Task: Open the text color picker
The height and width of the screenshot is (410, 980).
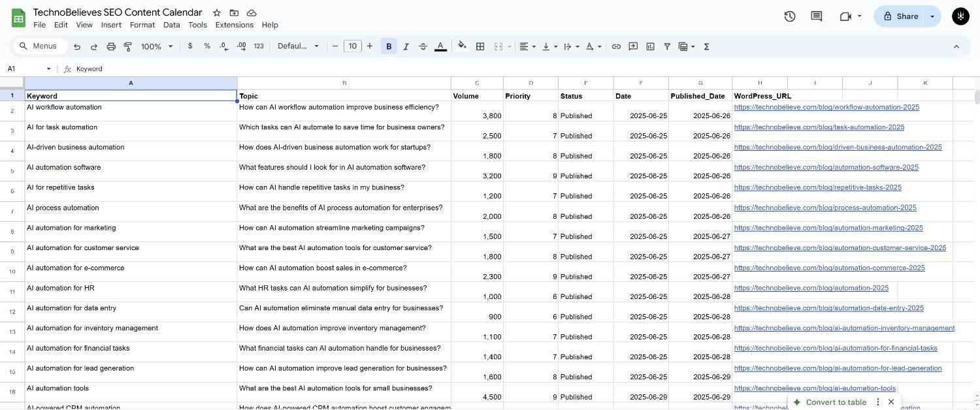Action: (x=440, y=46)
